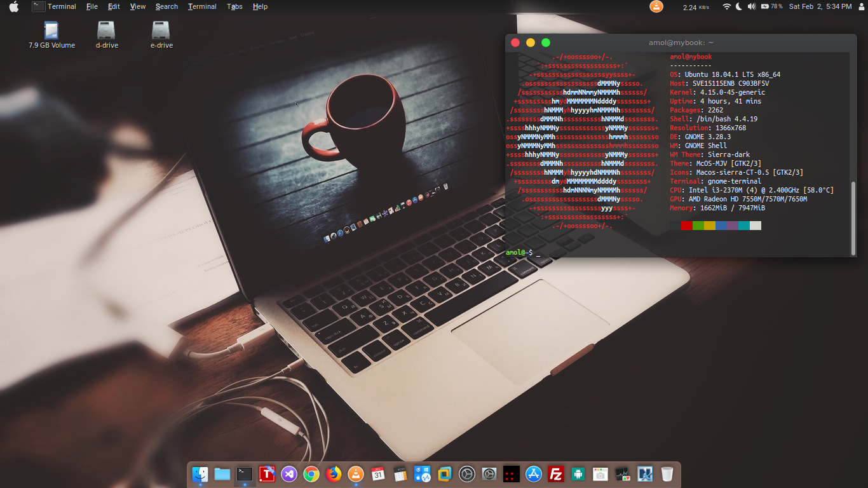Launch Firefox from the dock
Viewport: 868px width, 488px height.
pos(334,474)
